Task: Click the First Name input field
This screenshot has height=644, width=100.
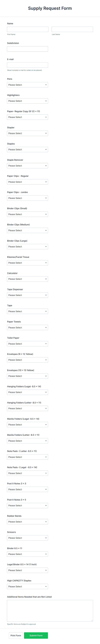Action: [28, 29]
